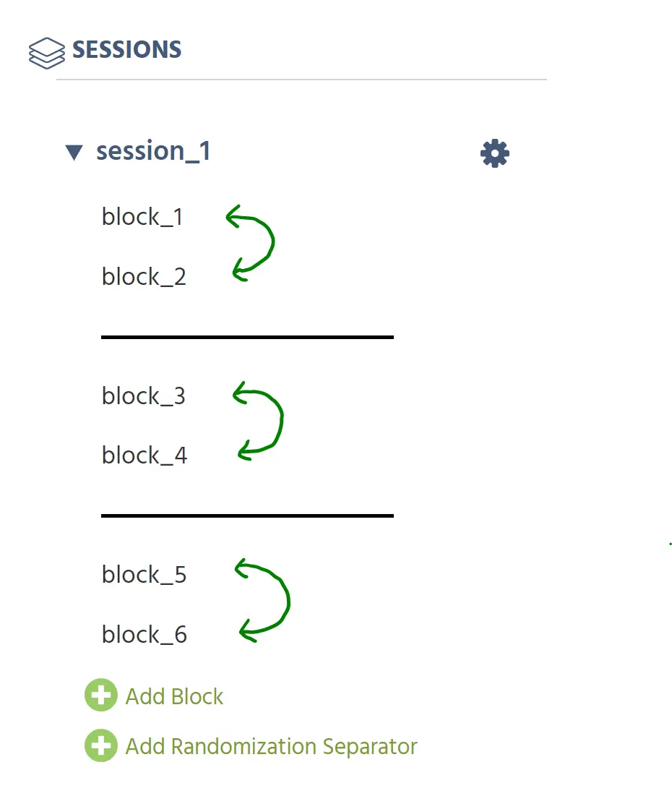Click the first randomization separator line
672x804 pixels.
pyautogui.click(x=246, y=337)
